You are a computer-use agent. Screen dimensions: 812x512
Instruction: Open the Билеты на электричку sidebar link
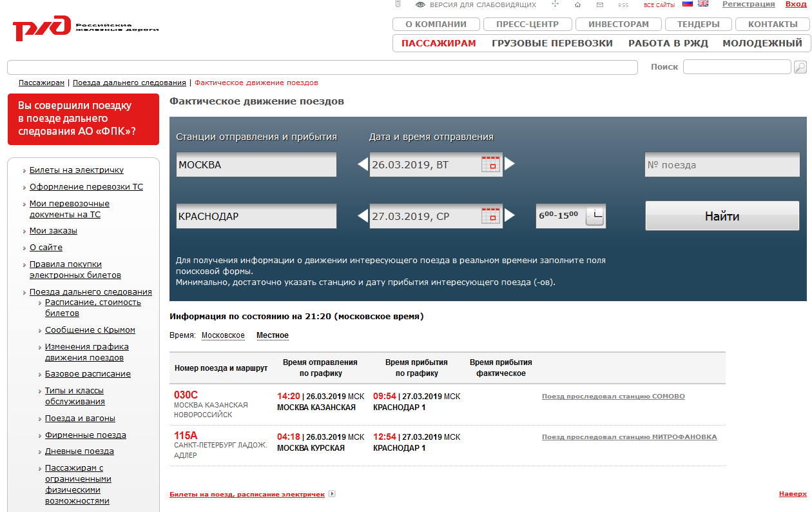[76, 170]
